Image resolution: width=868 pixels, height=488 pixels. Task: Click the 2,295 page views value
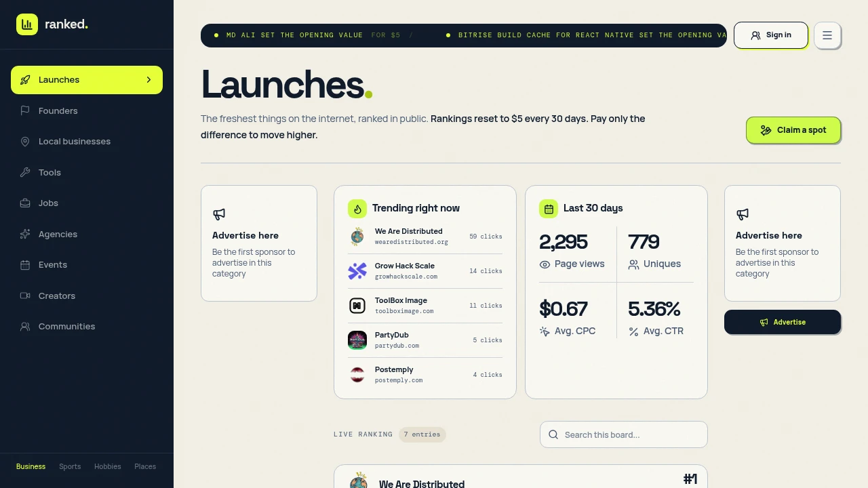point(564,242)
